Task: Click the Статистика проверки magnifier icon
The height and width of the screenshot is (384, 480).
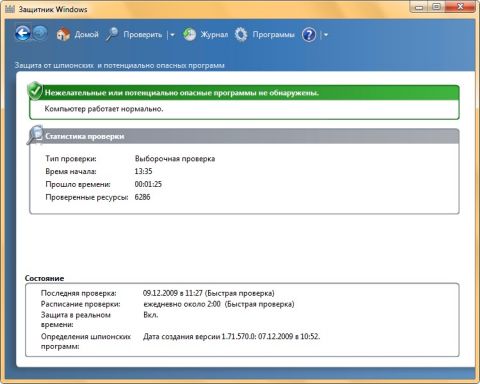Action: point(35,135)
